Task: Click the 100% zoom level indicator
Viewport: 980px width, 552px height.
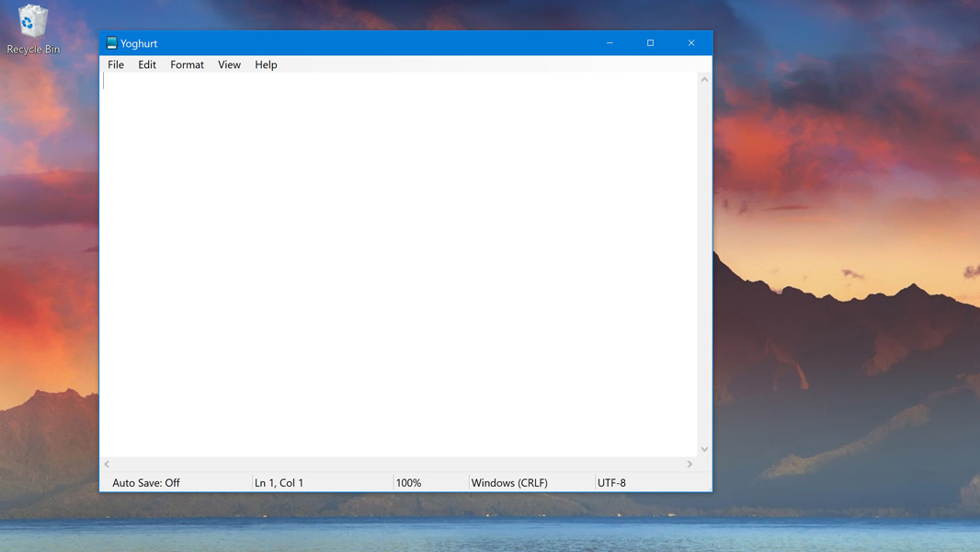Action: click(408, 483)
